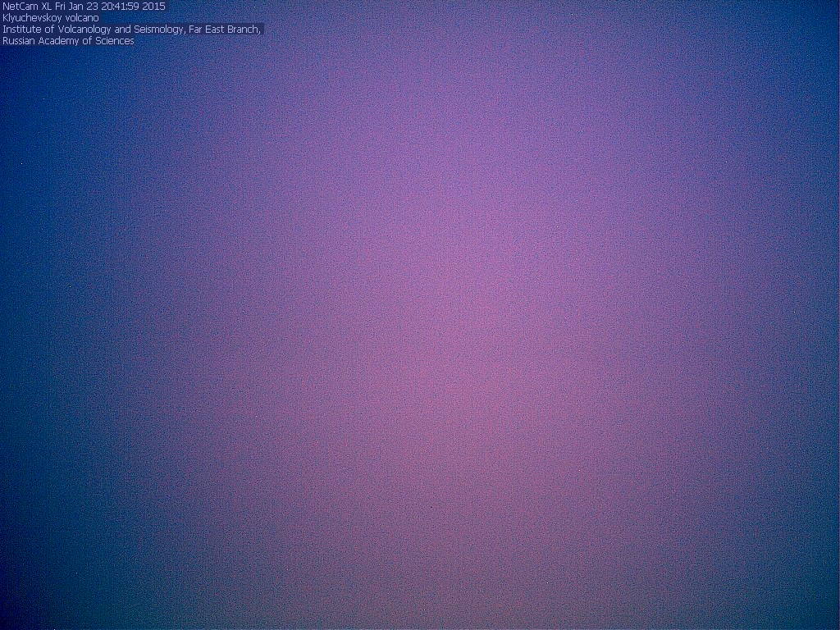Click the NetCam XL timestamp line
Screen dimensions: 840x630
[84, 7]
